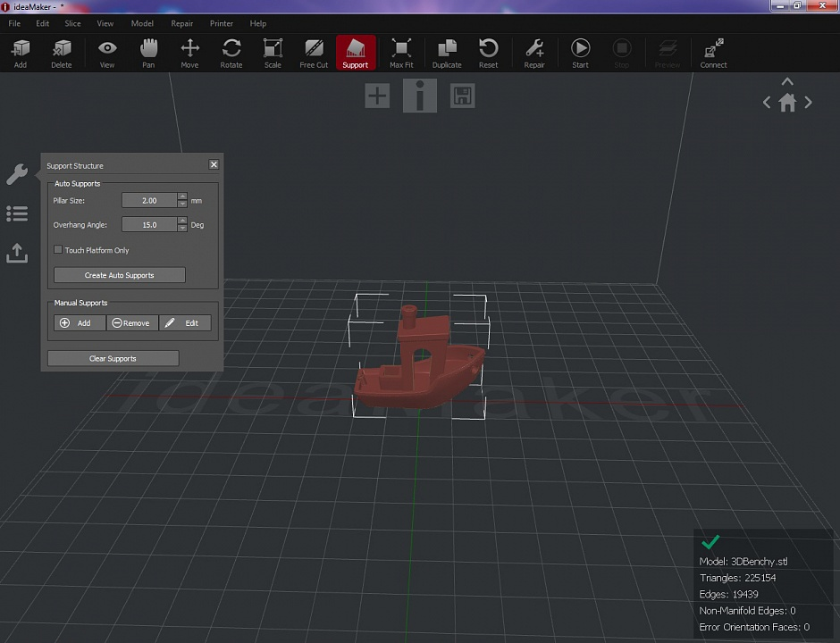Click the Create Auto Supports button

coord(119,275)
